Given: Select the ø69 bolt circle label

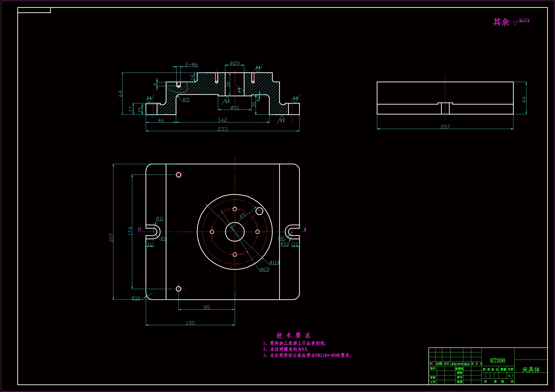Looking at the screenshot, I should click(264, 269).
